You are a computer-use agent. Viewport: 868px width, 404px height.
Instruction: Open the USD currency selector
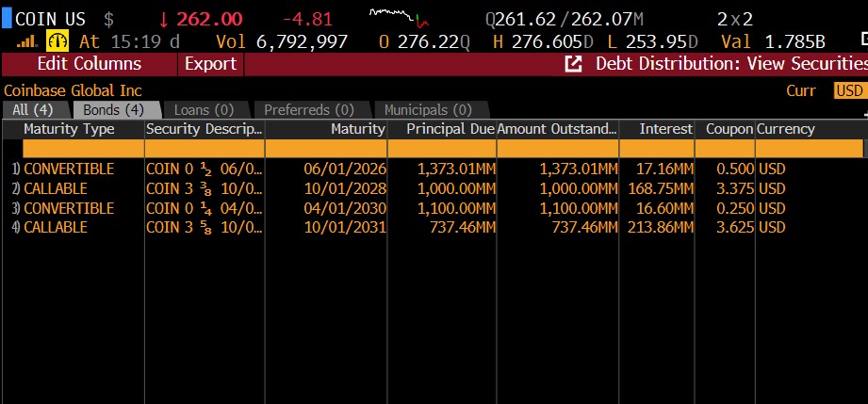(x=850, y=90)
